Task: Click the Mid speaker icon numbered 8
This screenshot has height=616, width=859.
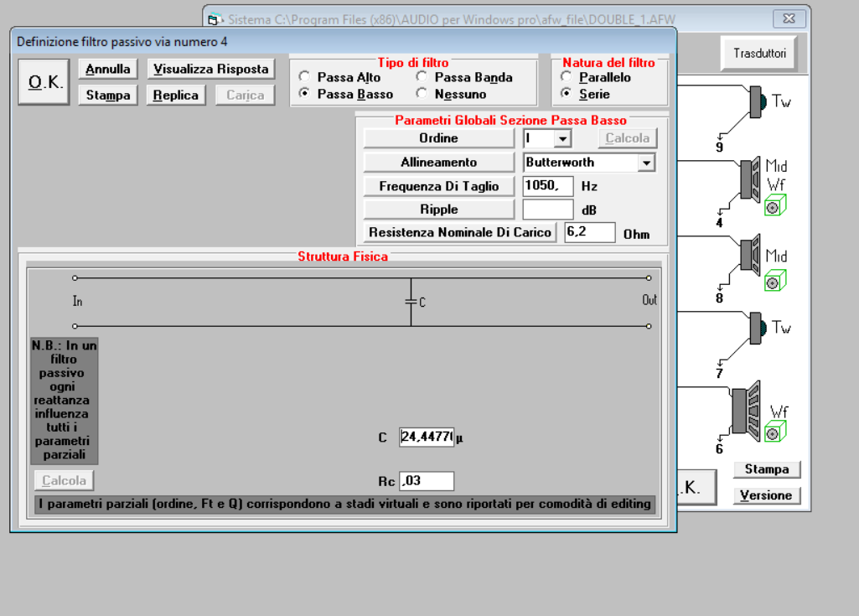Action: coord(750,255)
